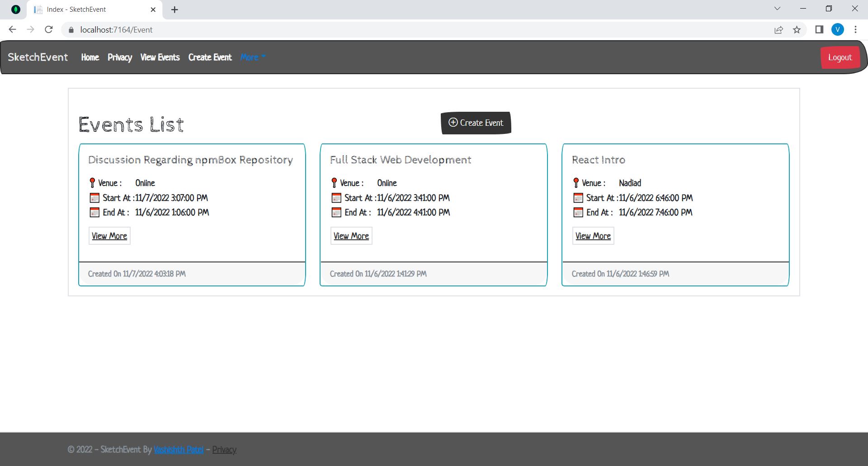Bookmark this page with the star icon

click(797, 30)
